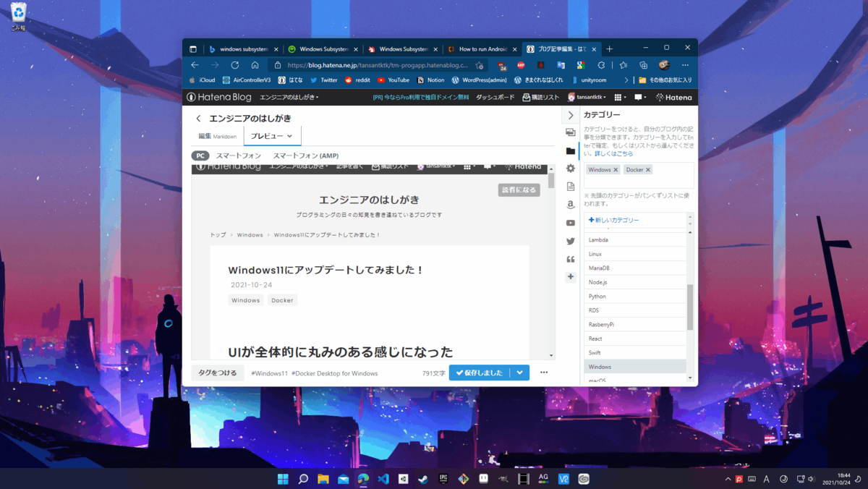The image size is (868, 489).
Task: Go back using the arrow beside blog title
Action: pyautogui.click(x=199, y=119)
